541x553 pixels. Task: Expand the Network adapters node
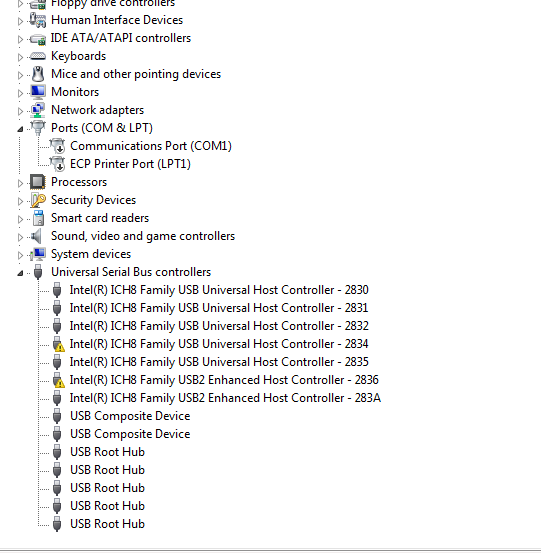pos(20,111)
